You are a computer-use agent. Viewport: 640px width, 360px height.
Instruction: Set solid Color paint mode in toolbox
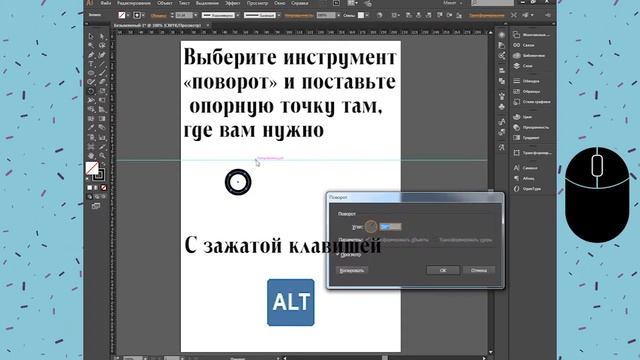(x=89, y=188)
